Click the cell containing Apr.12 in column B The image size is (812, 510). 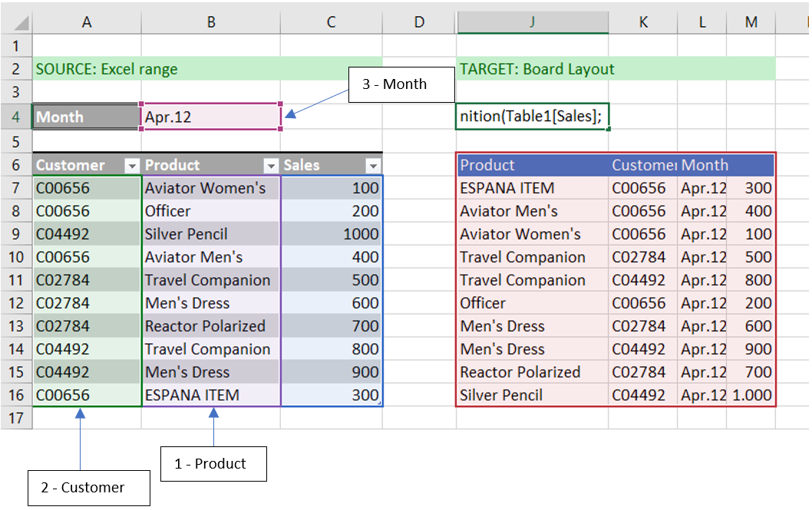point(211,117)
